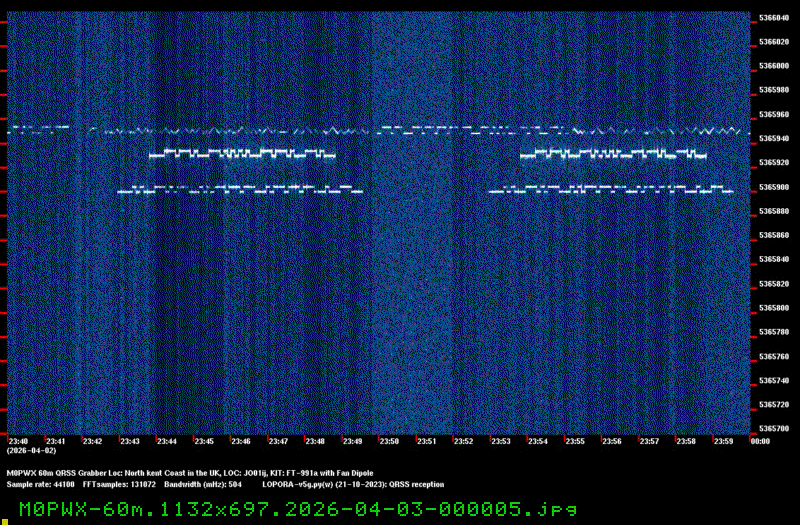The width and height of the screenshot is (800, 525).
Task: Click the 5365880 frequency label
Action: pos(774,211)
